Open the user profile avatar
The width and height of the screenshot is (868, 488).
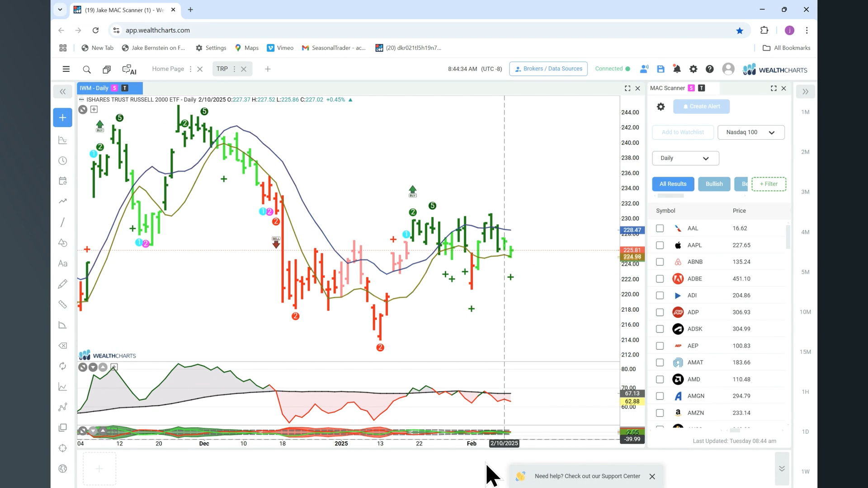coord(728,69)
